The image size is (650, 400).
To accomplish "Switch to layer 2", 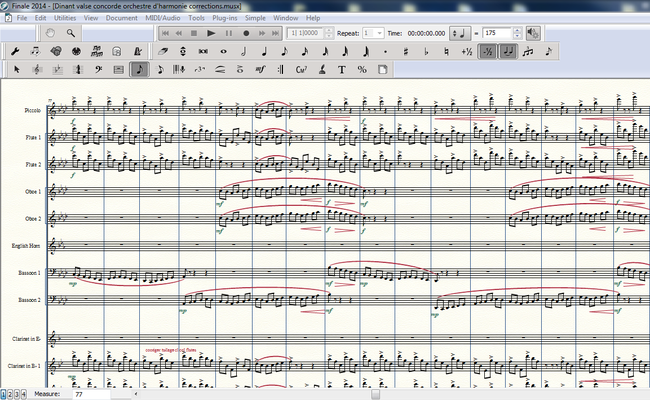I will pos(10,394).
